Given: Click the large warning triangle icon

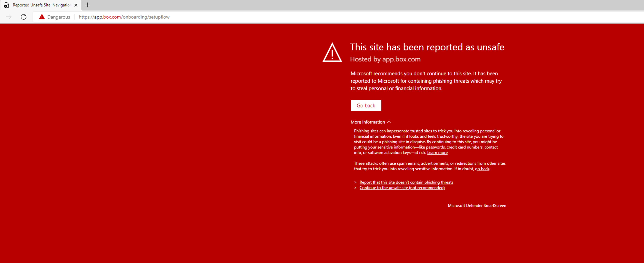Looking at the screenshot, I should point(332,52).
